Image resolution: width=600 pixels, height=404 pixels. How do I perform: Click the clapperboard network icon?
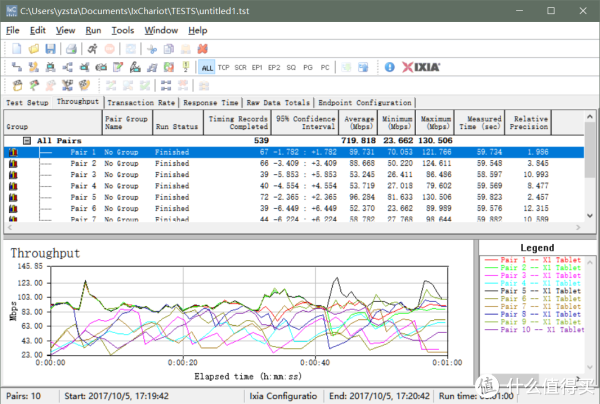coord(67,85)
